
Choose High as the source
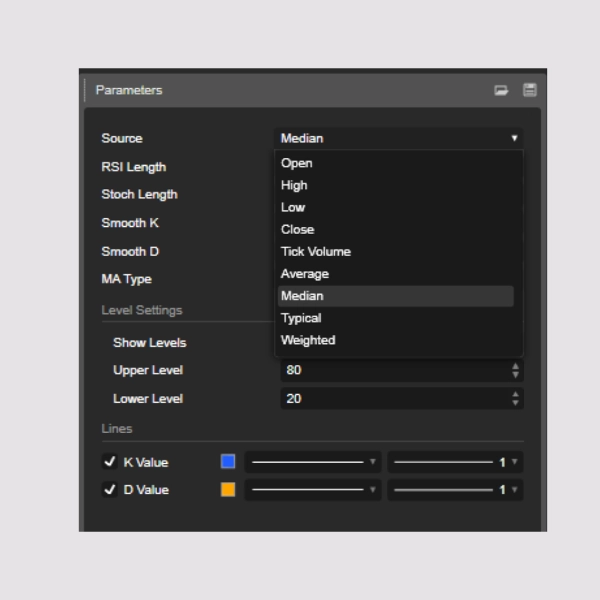point(295,185)
